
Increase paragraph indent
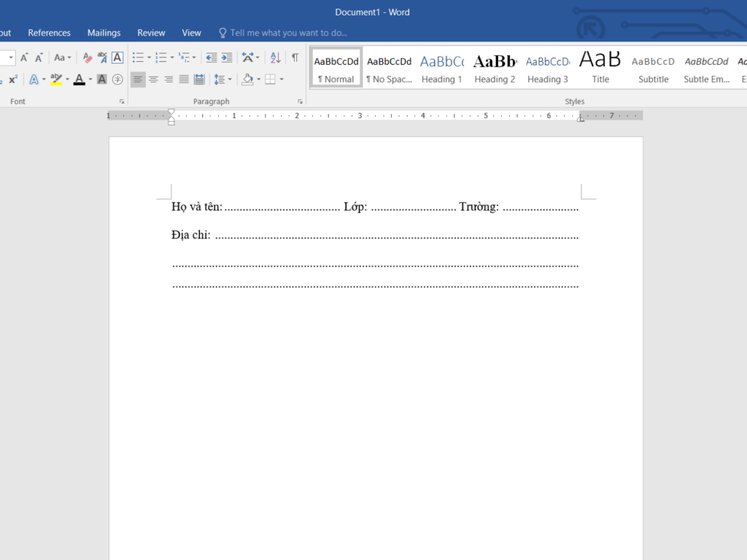226,56
